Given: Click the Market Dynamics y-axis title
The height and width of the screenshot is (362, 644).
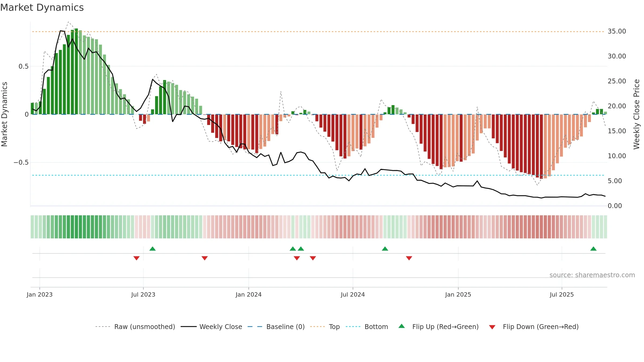Looking at the screenshot, I should coord(4,114).
